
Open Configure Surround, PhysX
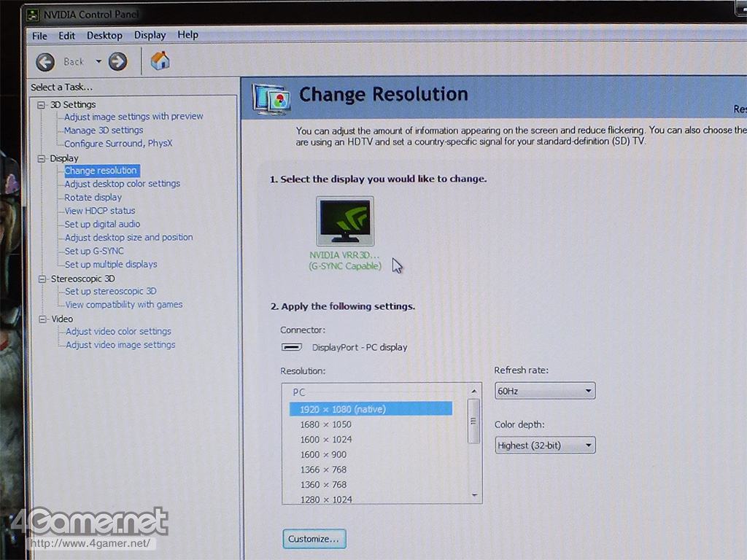(118, 144)
